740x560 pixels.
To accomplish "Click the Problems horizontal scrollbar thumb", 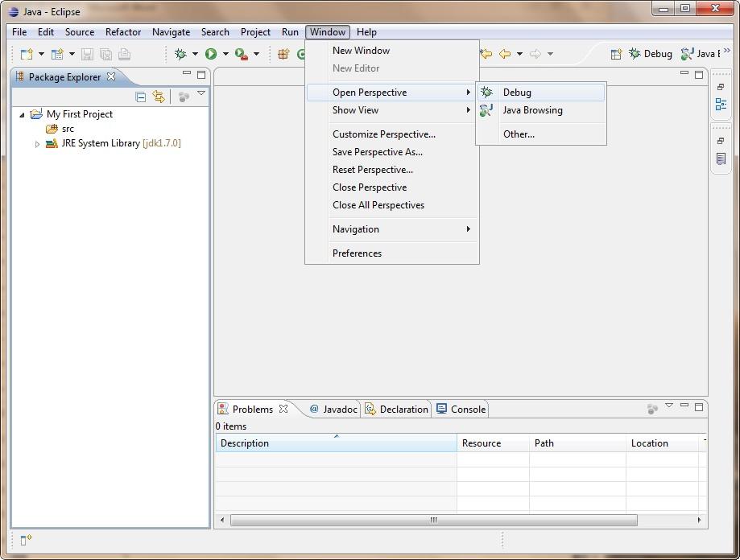I will click(x=434, y=520).
